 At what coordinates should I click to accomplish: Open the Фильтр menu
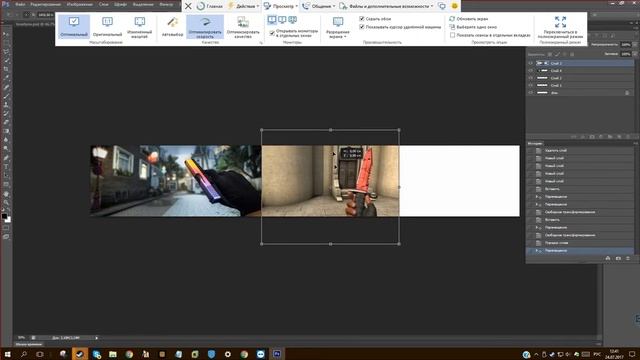[166, 4]
